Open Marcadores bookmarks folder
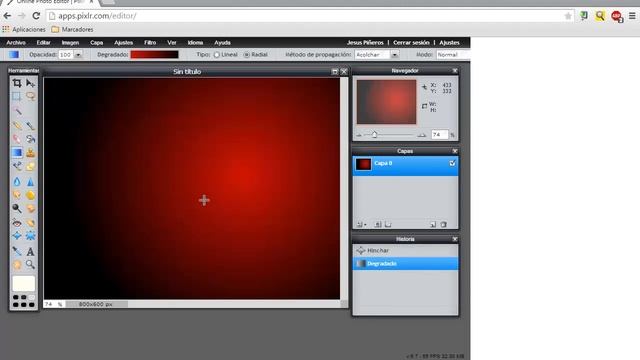Viewport: 640px width, 360px height. 72,29
